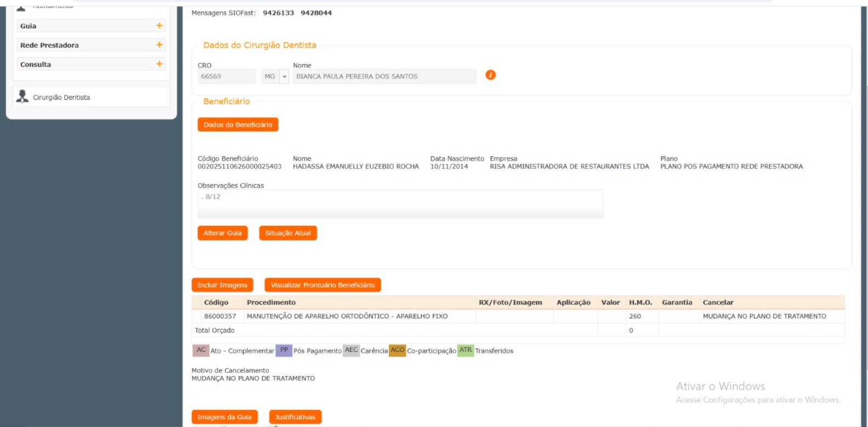
Task: Click the Garantia column header
Action: [677, 303]
